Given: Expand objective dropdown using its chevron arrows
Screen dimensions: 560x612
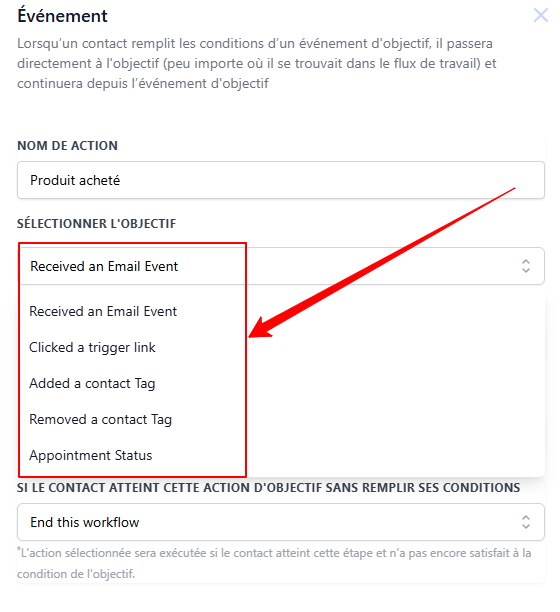Looking at the screenshot, I should (526, 266).
